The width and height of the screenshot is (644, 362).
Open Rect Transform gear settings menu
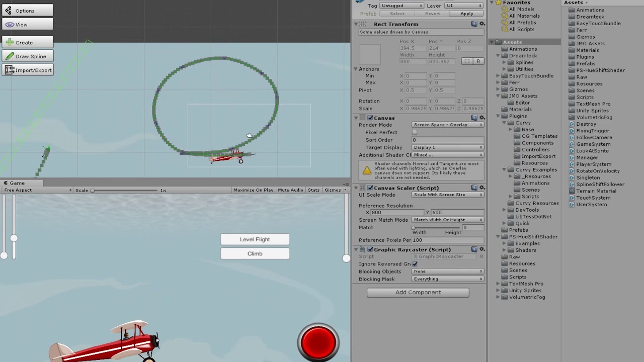pyautogui.click(x=482, y=24)
